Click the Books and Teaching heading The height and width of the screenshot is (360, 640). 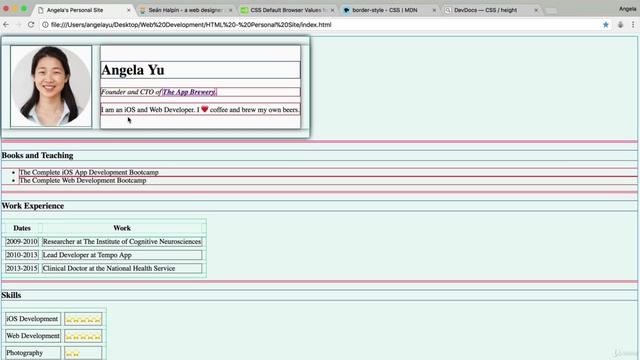pyautogui.click(x=38, y=155)
